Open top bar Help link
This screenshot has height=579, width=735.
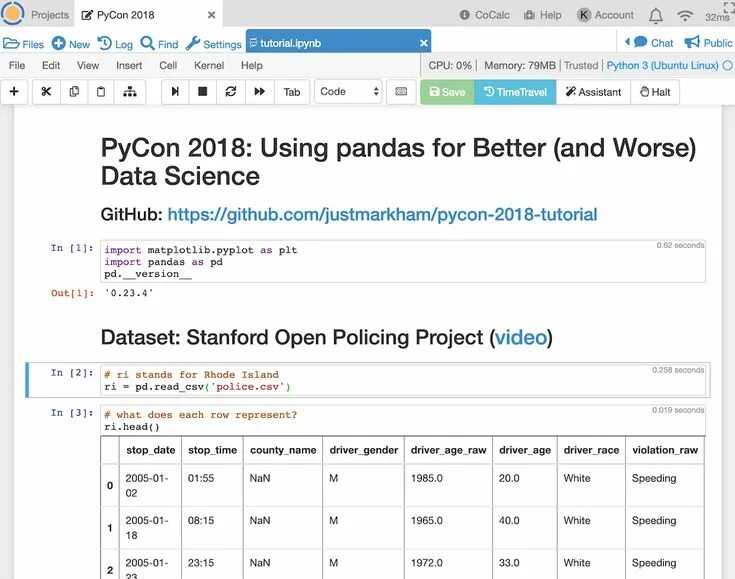tap(543, 15)
